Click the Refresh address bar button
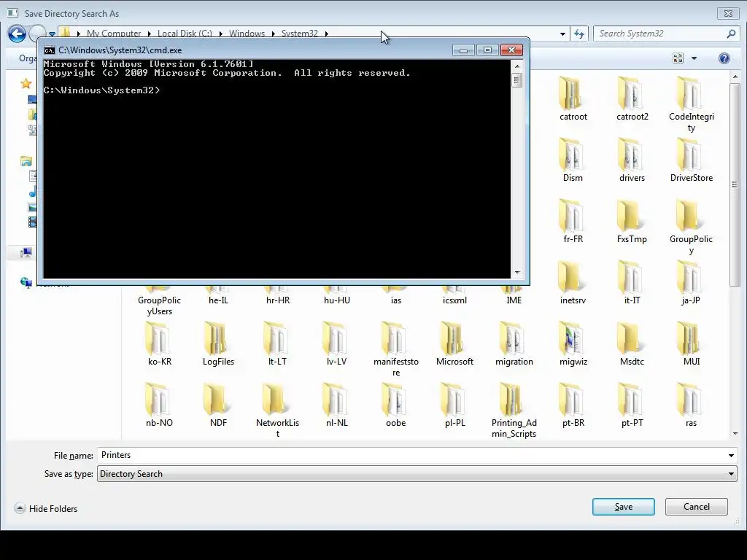747x560 pixels. (x=578, y=34)
